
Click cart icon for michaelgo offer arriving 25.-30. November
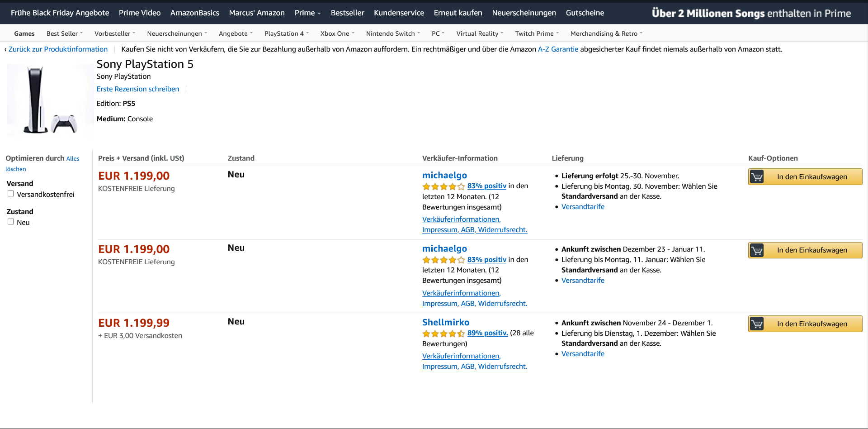[x=757, y=176]
